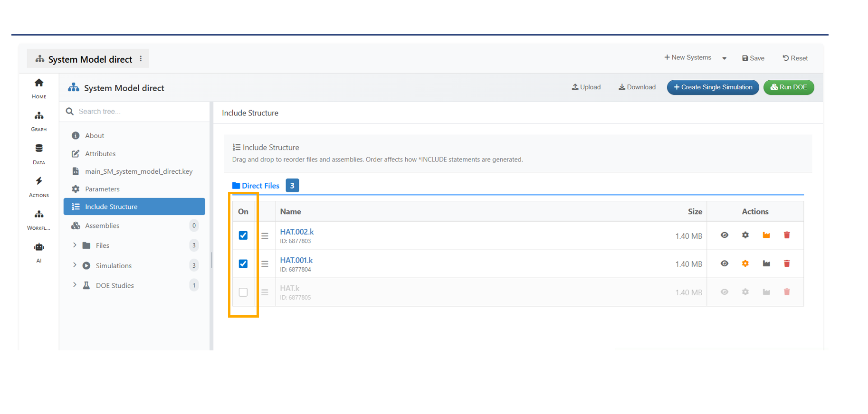
Task: Open the Graph view in sidebar
Action: [39, 116]
